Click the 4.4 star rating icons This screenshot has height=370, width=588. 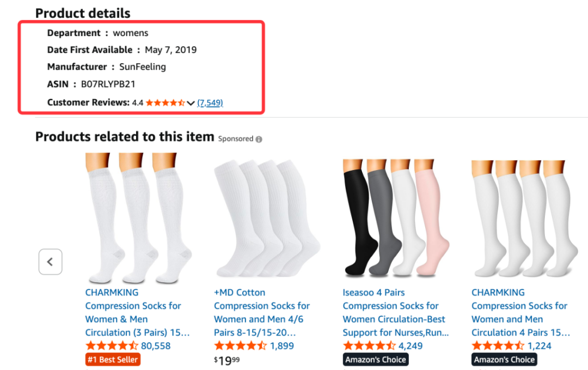click(165, 102)
